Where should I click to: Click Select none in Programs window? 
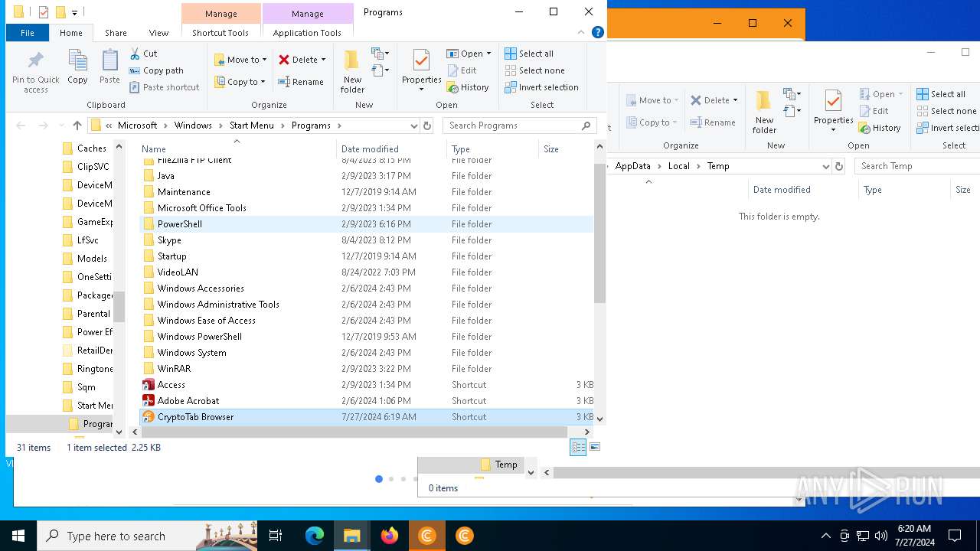click(534, 70)
